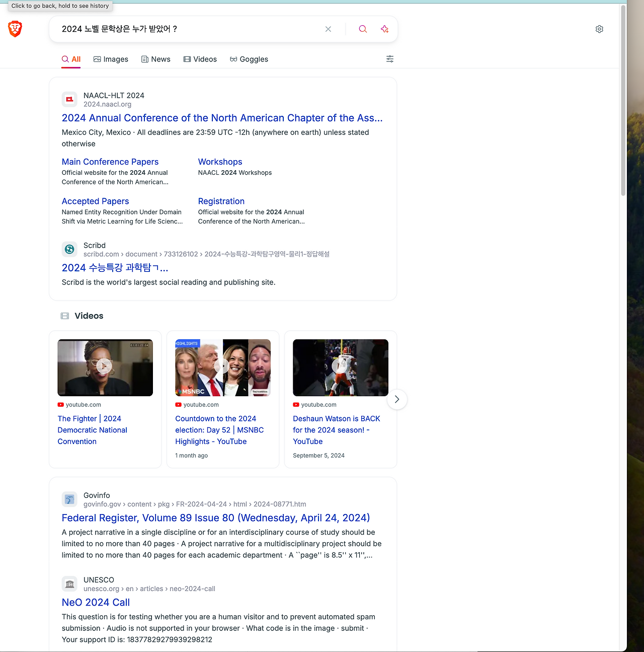Image resolution: width=644 pixels, height=652 pixels.
Task: Click the NAACL-HLT 2024 site favicon
Action: [x=69, y=99]
